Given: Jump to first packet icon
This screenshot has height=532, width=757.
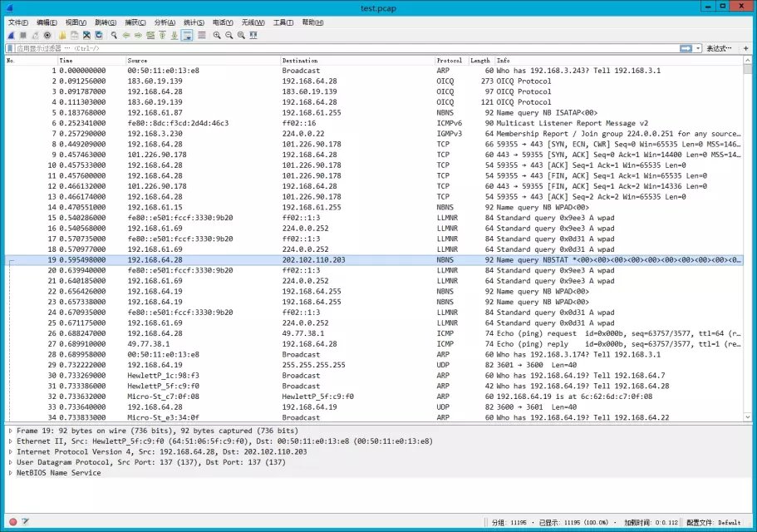Looking at the screenshot, I should pyautogui.click(x=162, y=35).
